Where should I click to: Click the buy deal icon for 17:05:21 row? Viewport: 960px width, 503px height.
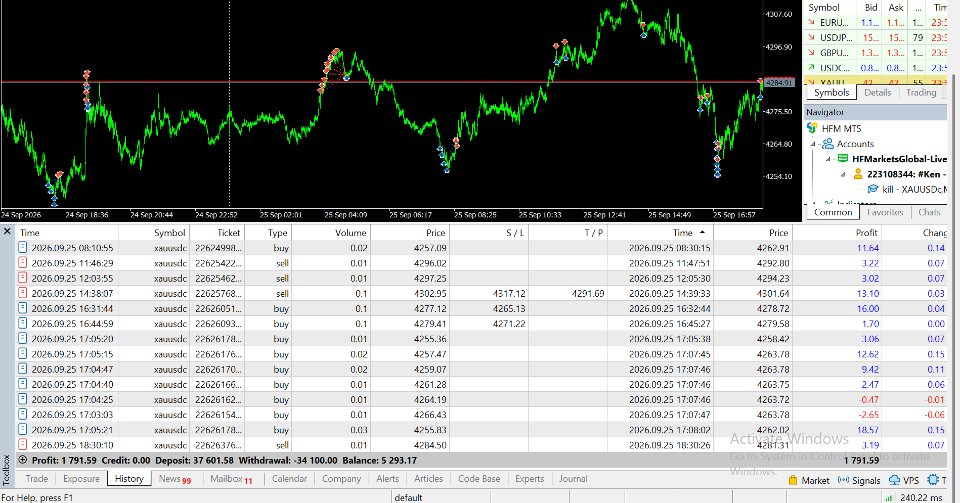coord(23,430)
